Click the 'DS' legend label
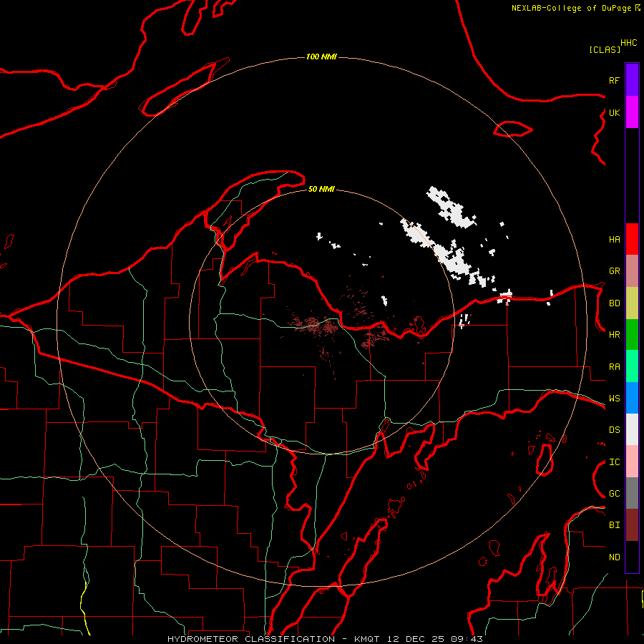The height and width of the screenshot is (644, 644). pyautogui.click(x=614, y=430)
